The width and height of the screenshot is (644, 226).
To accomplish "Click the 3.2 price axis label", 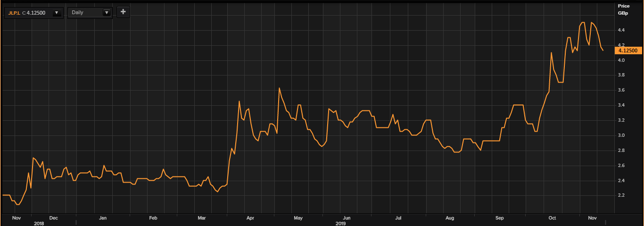I will pos(621,120).
